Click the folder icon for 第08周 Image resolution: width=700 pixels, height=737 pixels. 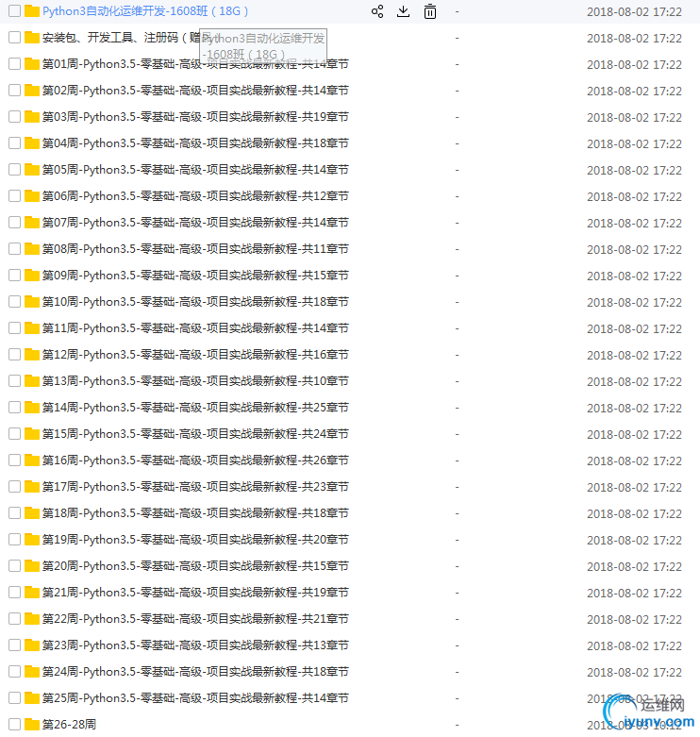32,248
